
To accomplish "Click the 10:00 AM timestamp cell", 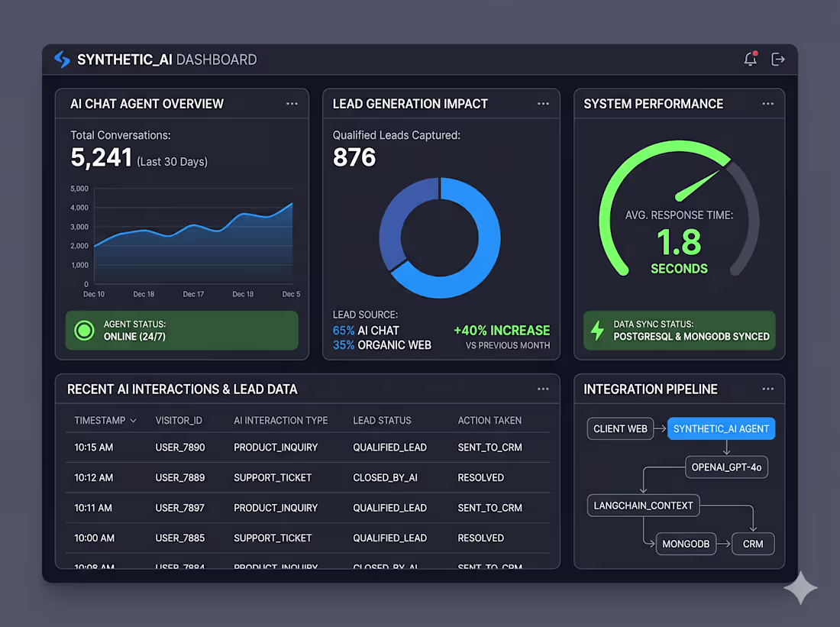I will pyautogui.click(x=94, y=538).
